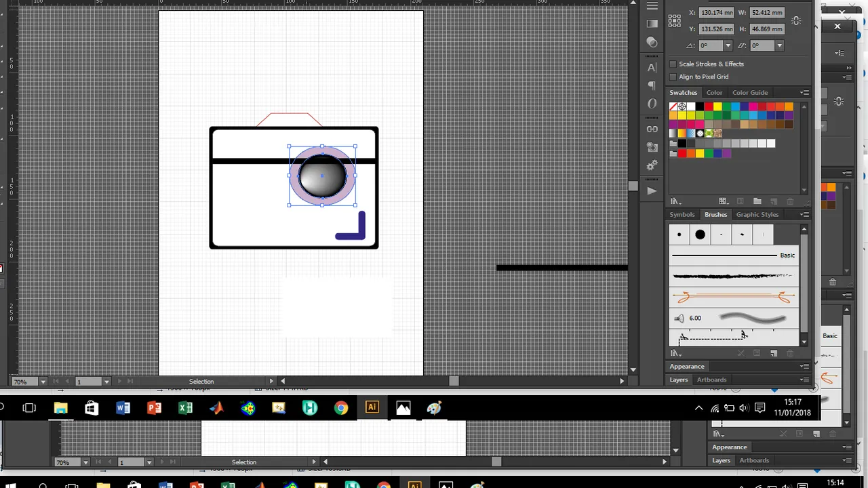868x488 pixels.
Task: Go to the first artboard navigation arrow
Action: (56, 382)
